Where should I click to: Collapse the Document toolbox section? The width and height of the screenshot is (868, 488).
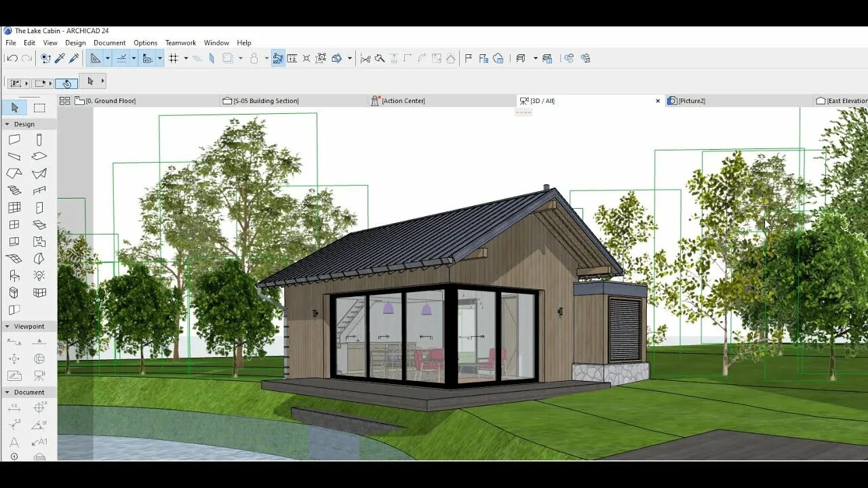pos(7,392)
